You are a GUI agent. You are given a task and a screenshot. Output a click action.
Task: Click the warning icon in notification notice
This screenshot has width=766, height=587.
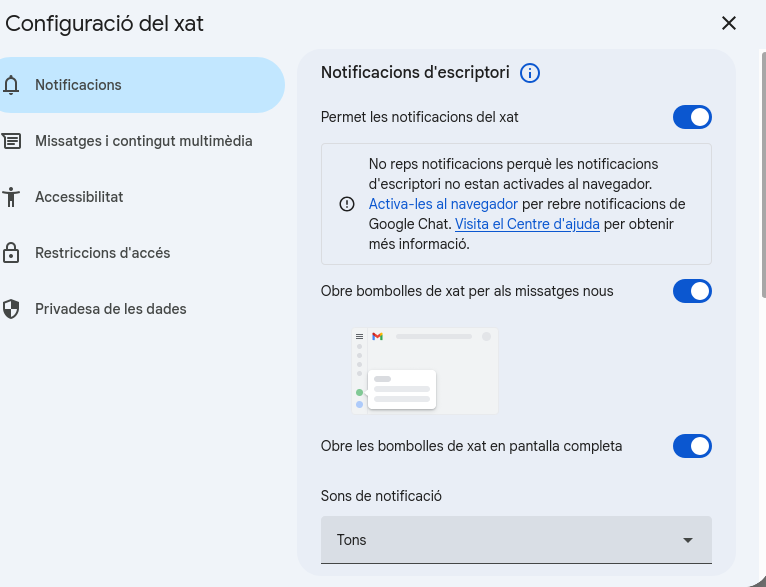[x=347, y=204]
